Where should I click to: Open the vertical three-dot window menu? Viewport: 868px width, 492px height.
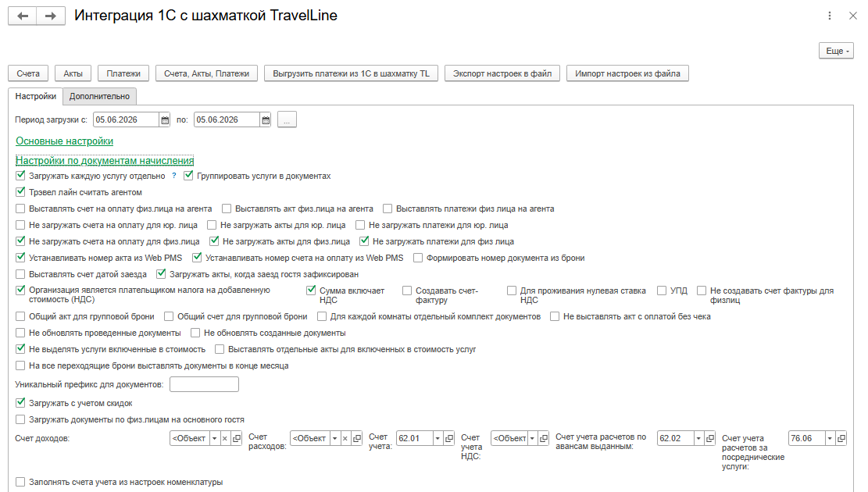click(x=829, y=16)
